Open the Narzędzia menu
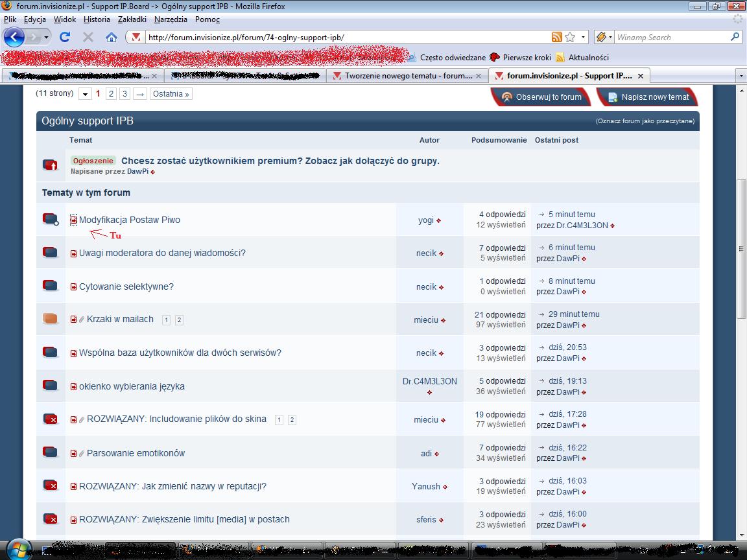The image size is (747, 560). [171, 19]
